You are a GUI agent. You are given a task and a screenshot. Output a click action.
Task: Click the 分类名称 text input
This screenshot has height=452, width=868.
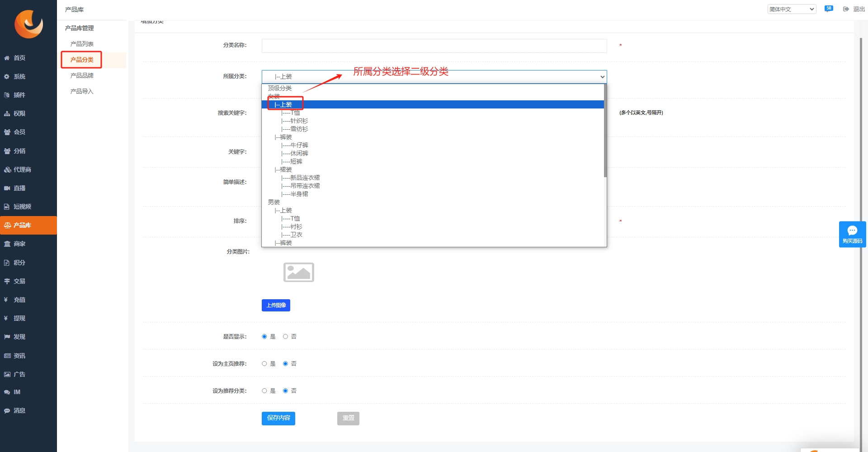pyautogui.click(x=434, y=46)
